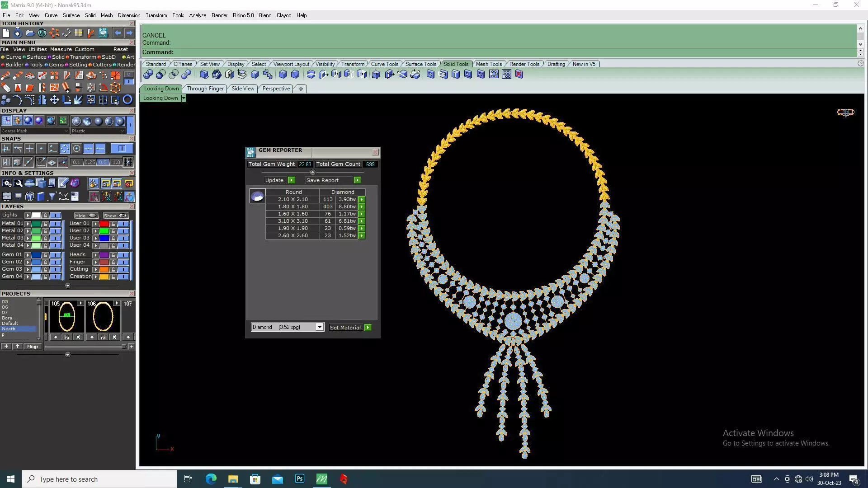
Task: Switch to the Mesh Tools toolbar tab
Action: [488, 64]
